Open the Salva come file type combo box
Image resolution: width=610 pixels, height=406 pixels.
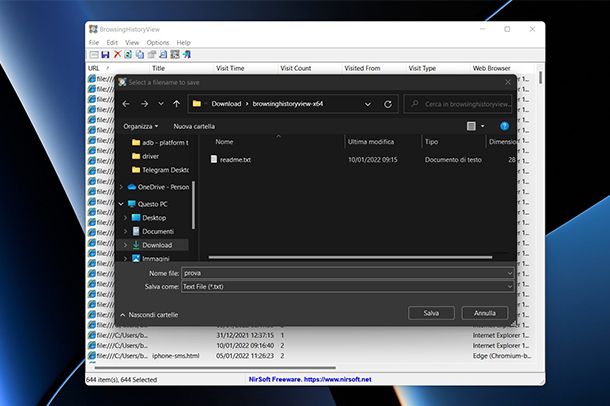point(348,287)
